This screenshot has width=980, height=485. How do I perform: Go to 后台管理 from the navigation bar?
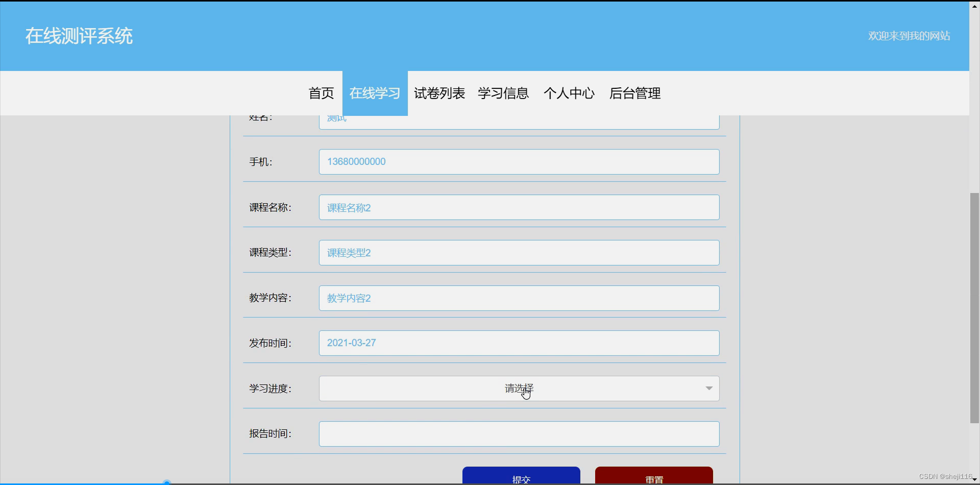point(634,93)
